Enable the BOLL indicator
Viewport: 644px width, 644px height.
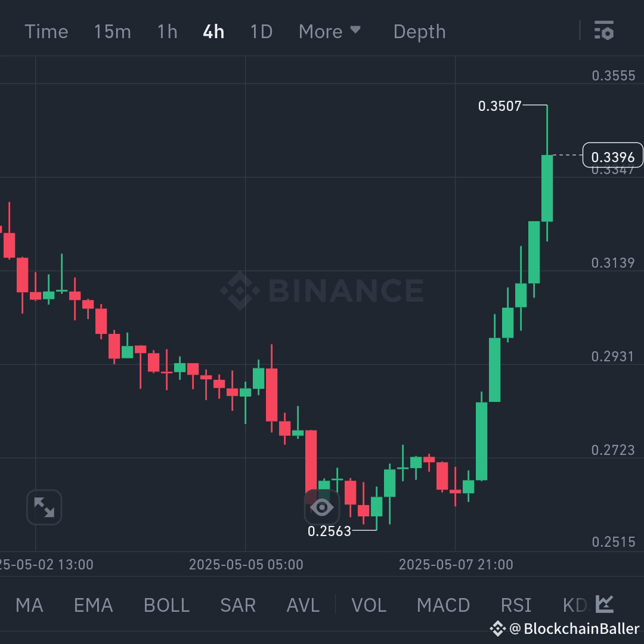166,605
